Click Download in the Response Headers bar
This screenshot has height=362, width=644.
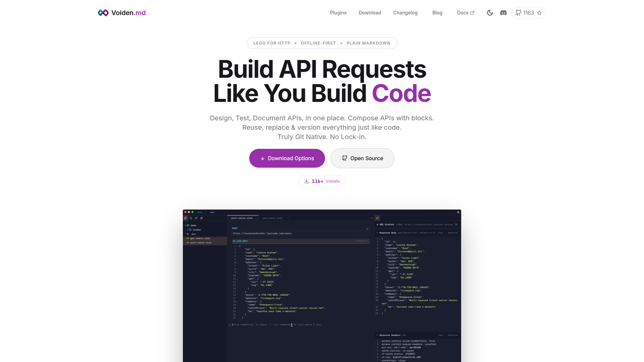pos(453,335)
